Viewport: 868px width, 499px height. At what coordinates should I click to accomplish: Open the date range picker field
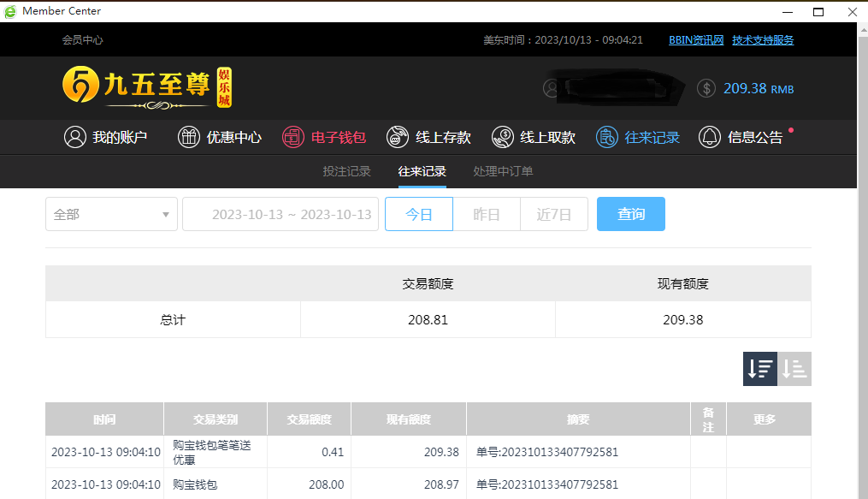click(x=280, y=214)
